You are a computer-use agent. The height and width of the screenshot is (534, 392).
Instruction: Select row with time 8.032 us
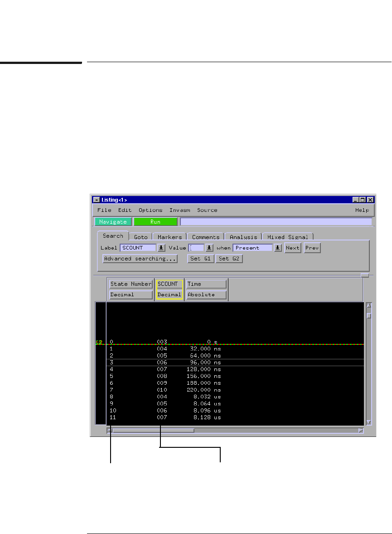click(235, 397)
